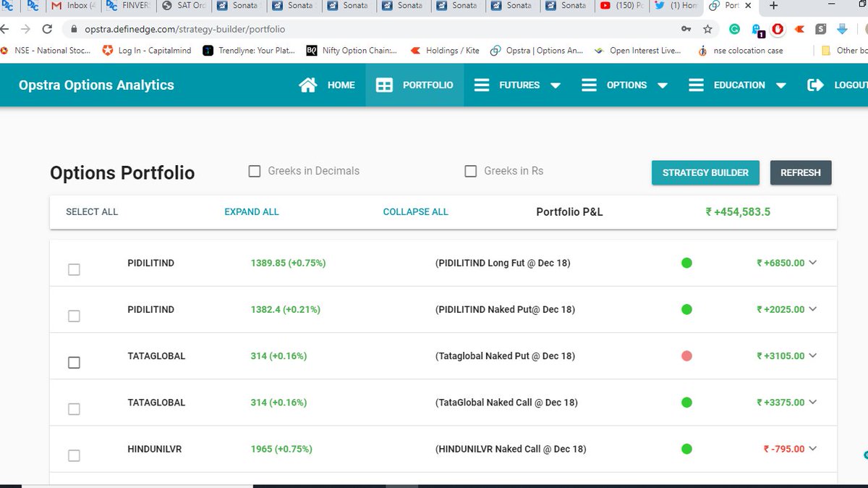Click the Portfolio grid icon

click(x=384, y=85)
